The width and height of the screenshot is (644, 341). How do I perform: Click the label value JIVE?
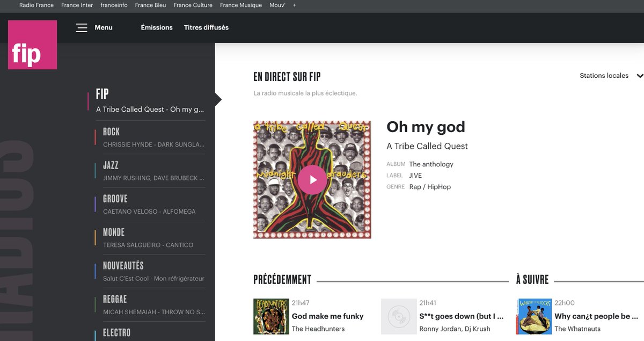pos(415,176)
